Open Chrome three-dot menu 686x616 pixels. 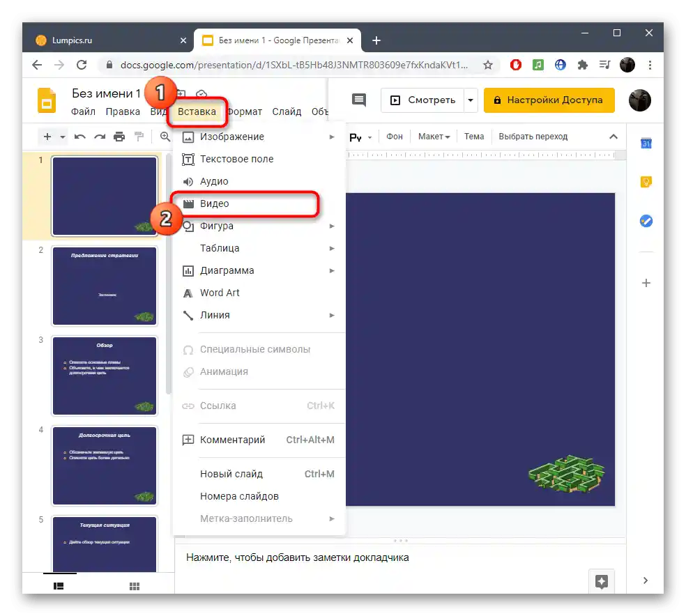[650, 65]
